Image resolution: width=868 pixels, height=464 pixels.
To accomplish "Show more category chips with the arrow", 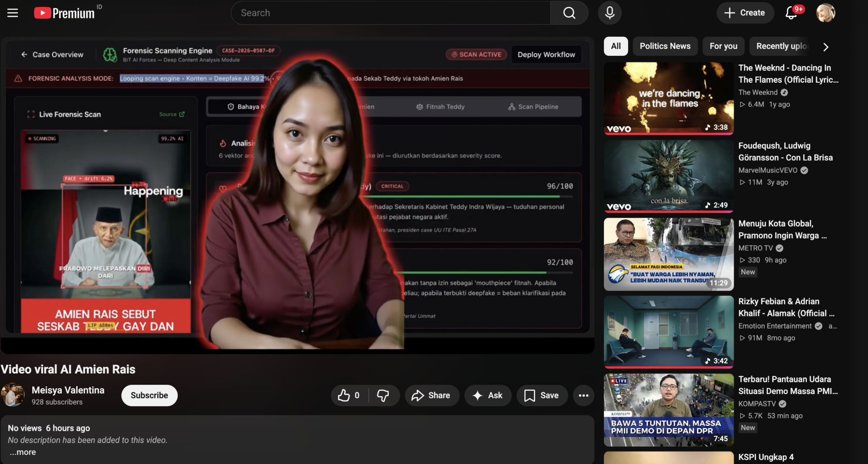I will point(826,47).
